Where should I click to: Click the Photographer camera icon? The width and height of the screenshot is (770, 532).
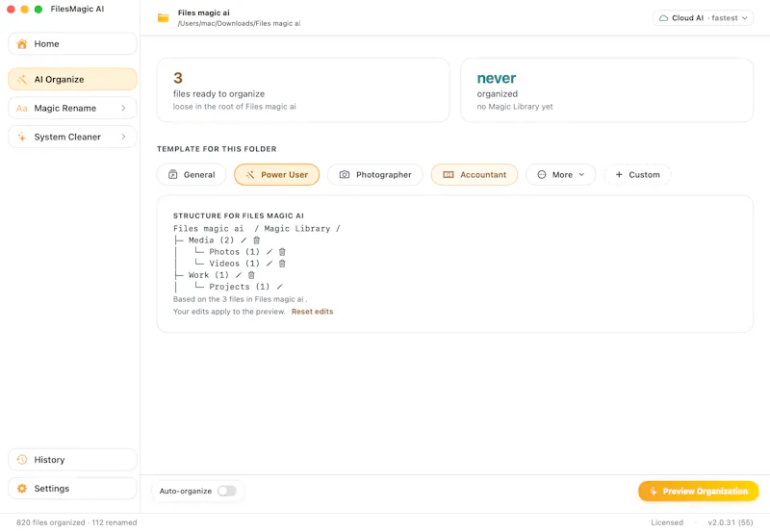[x=345, y=175]
